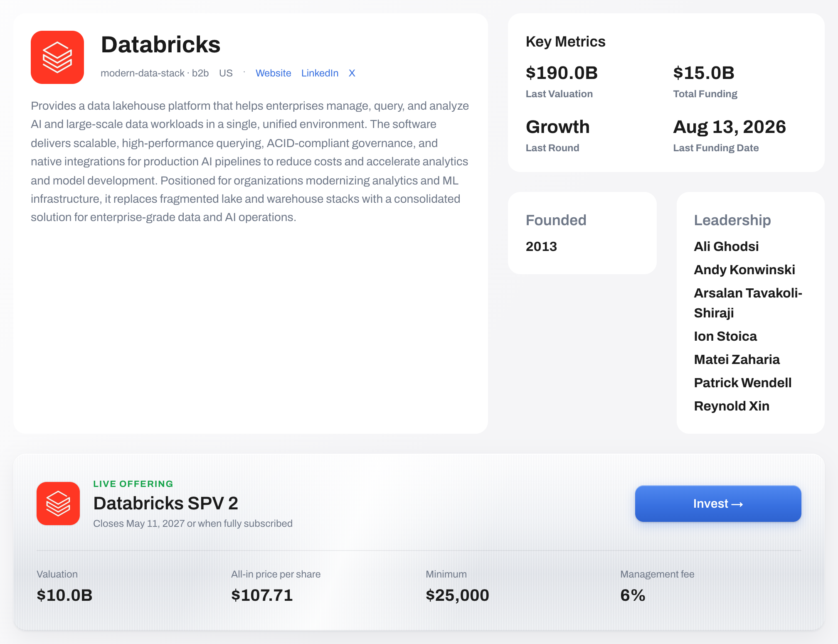Click the Closes May 11, 2027 text
The height and width of the screenshot is (644, 838).
coord(193,524)
